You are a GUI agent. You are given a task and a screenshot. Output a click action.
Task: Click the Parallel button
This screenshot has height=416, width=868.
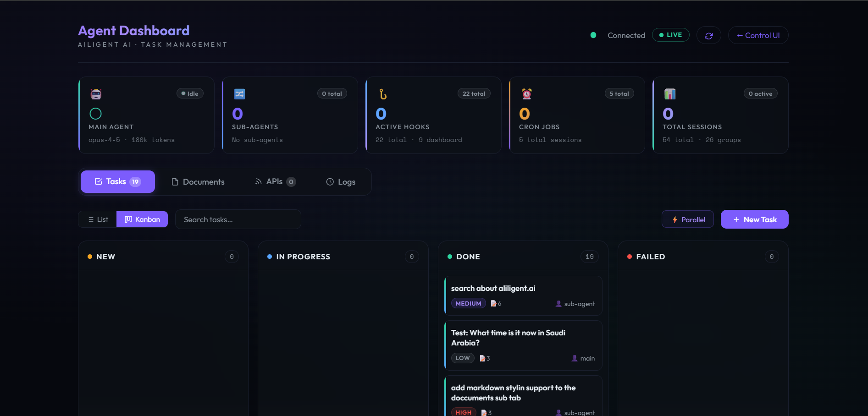point(688,219)
